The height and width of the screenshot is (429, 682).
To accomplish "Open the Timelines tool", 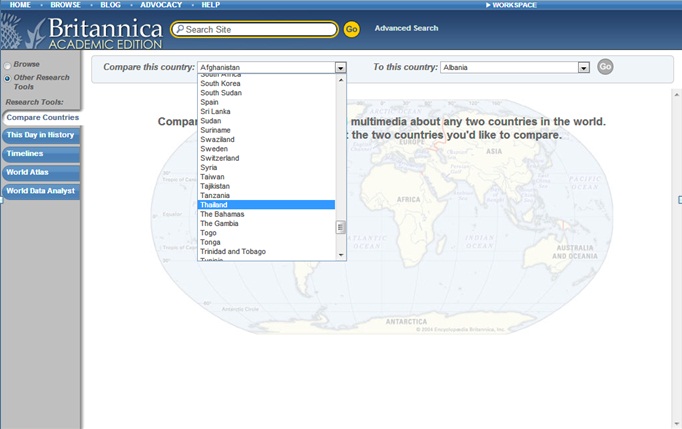I will pos(41,154).
